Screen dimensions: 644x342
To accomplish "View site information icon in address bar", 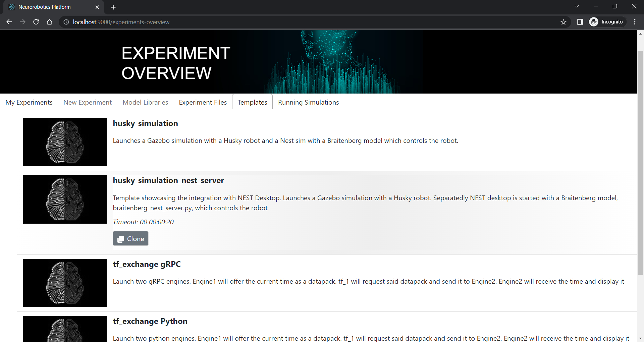I will coord(66,22).
